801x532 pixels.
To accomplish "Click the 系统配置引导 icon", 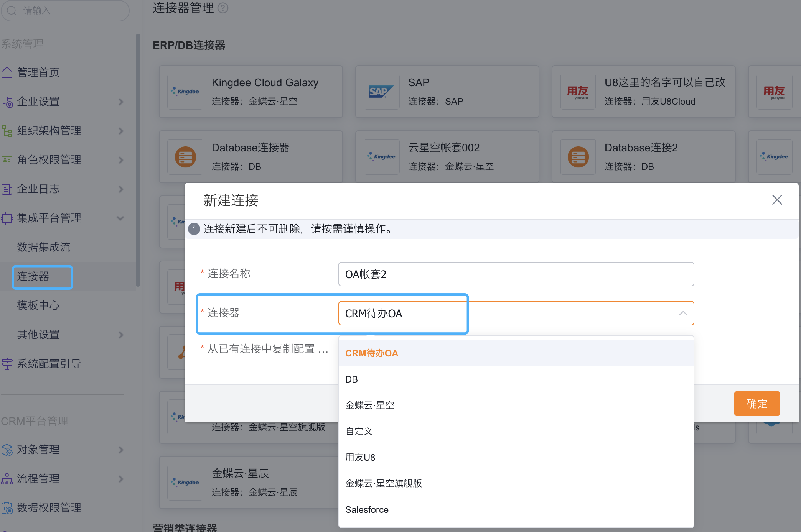I will [x=7, y=364].
